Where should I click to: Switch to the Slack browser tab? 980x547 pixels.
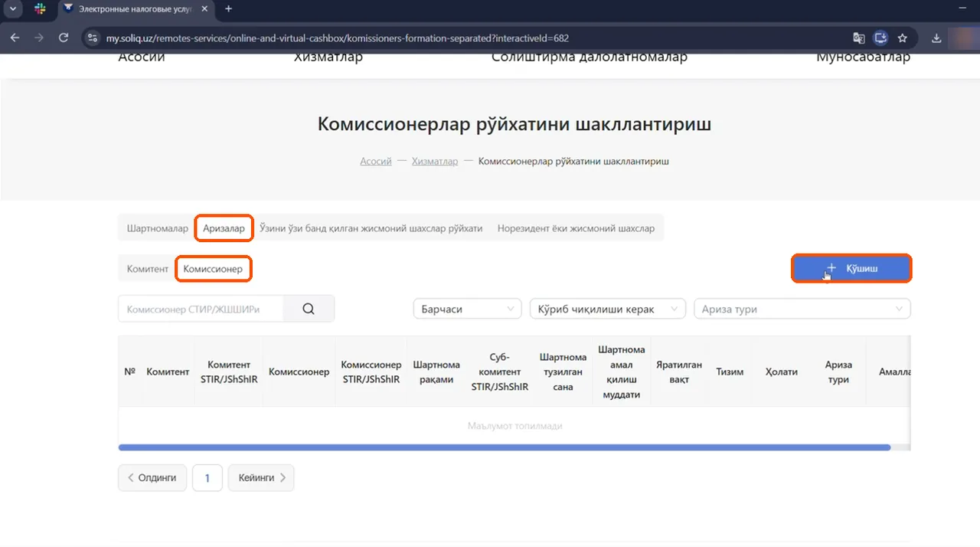tap(40, 8)
